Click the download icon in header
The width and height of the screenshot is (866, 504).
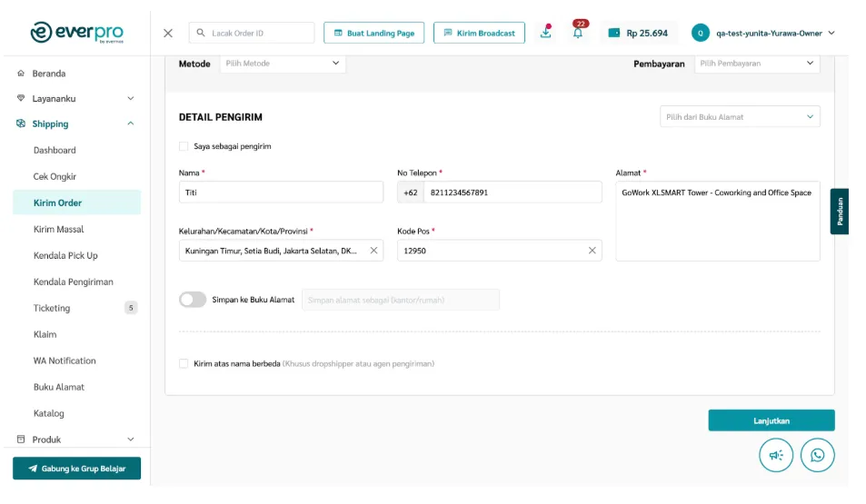(545, 33)
